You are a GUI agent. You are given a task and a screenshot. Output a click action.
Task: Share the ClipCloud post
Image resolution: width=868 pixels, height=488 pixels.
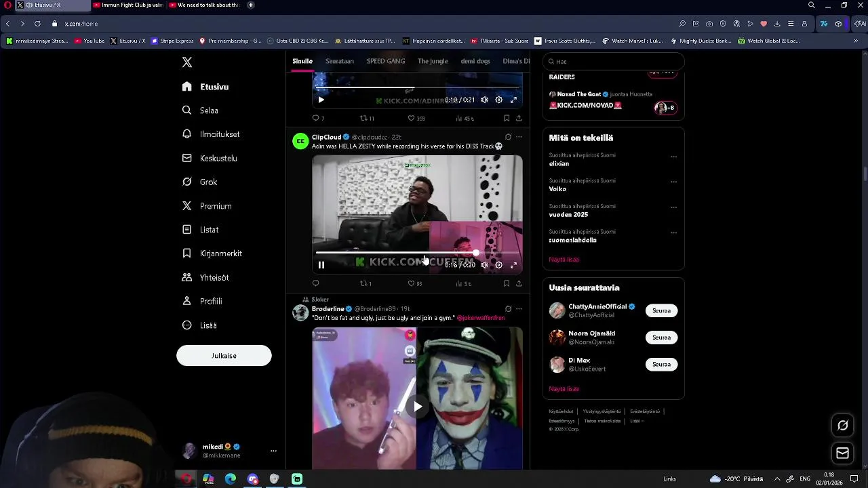click(x=519, y=283)
